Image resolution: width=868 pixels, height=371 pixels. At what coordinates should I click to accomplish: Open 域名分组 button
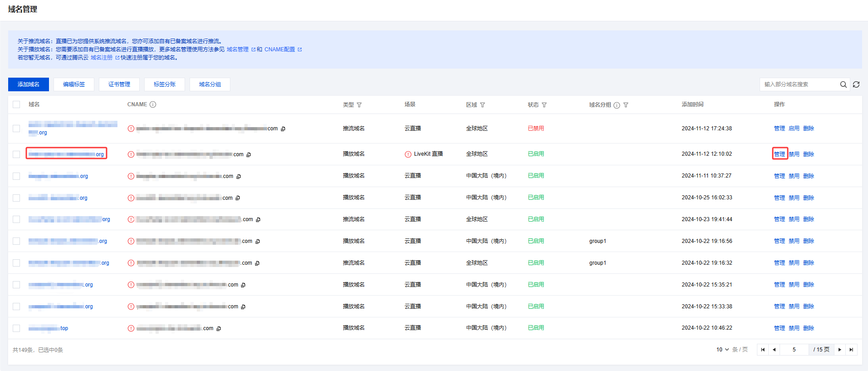tap(210, 84)
